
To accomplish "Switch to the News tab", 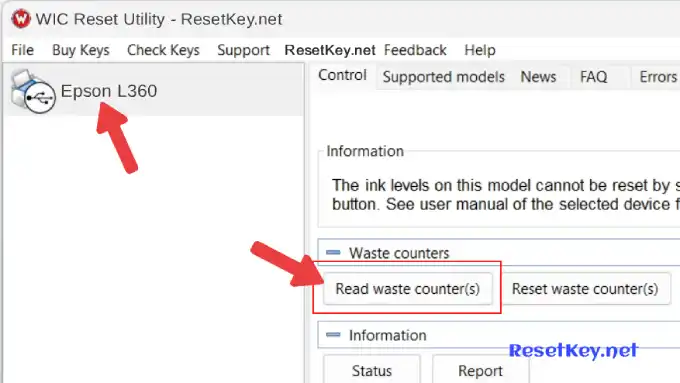I will (x=538, y=77).
